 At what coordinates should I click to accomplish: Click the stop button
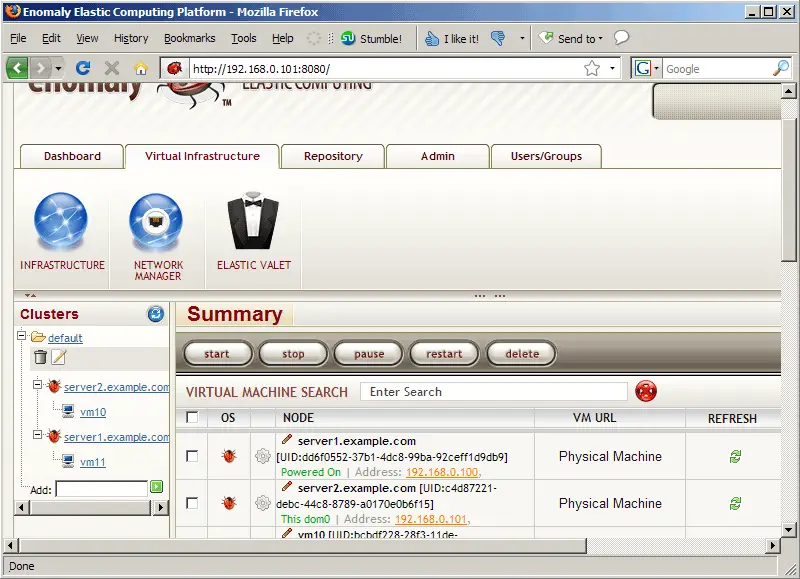293,354
